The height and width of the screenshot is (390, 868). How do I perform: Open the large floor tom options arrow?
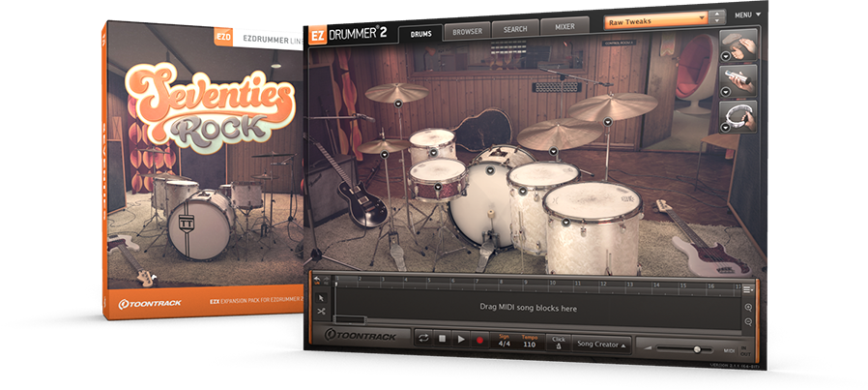tap(565, 223)
